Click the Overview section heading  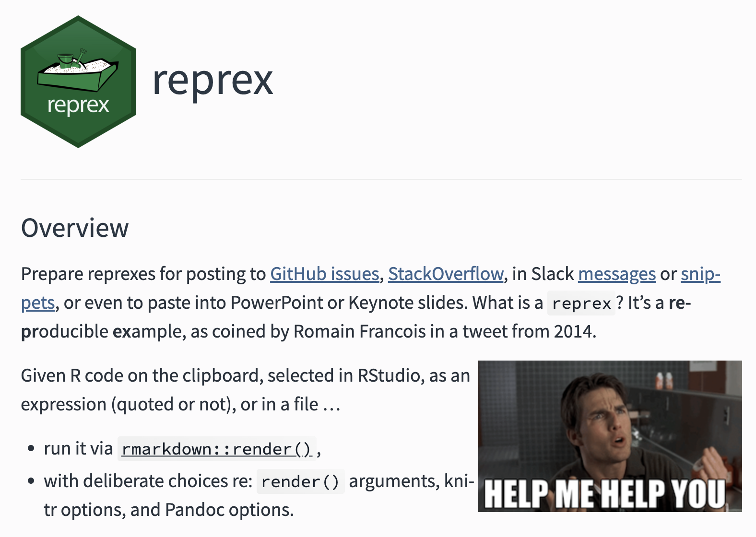point(75,228)
